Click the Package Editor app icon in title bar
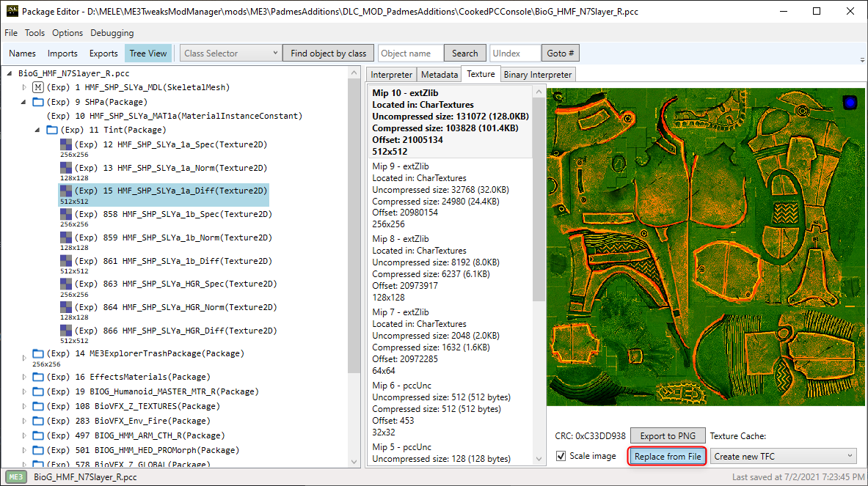The height and width of the screenshot is (486, 868). click(x=12, y=11)
